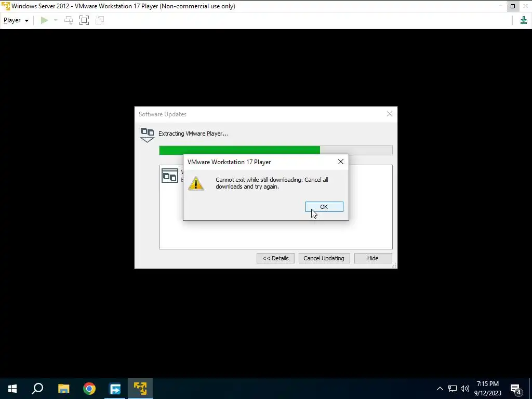
Task: Show hidden system tray icons
Action: pos(440,389)
